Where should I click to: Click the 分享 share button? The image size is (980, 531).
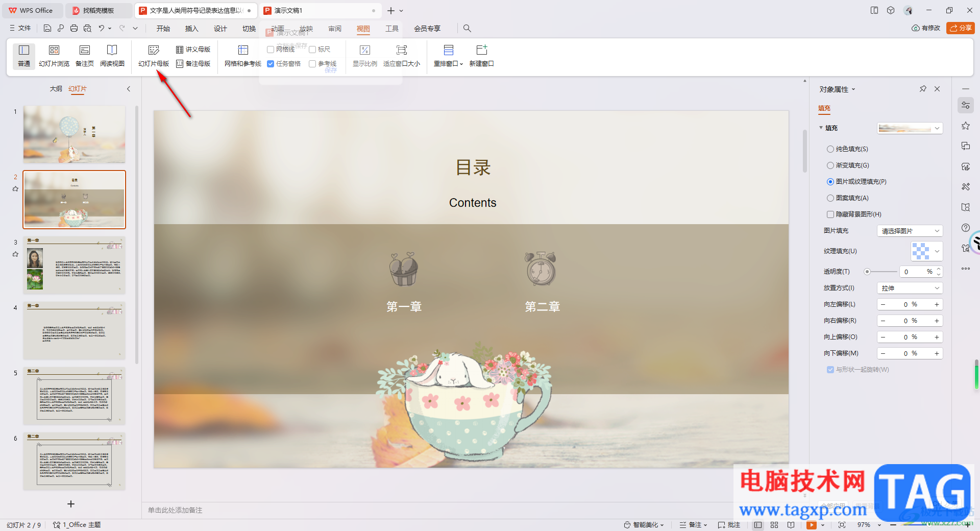click(961, 28)
